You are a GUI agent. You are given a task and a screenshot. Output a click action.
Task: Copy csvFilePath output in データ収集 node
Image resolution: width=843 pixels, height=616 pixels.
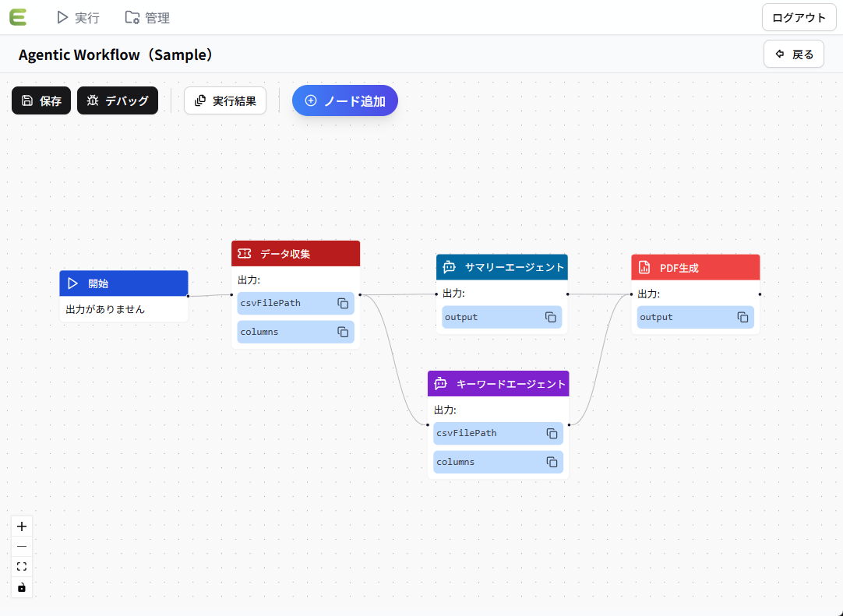click(x=343, y=303)
